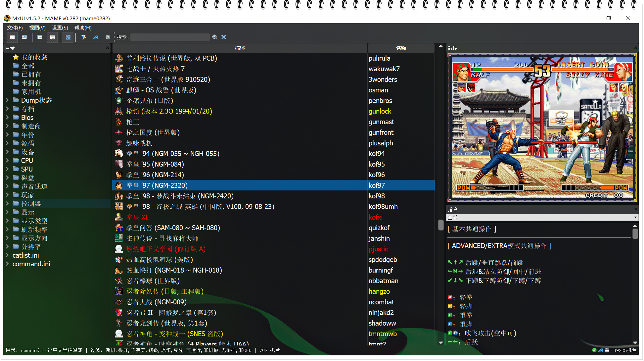644x361 pixels.
Task: Select kof97 in the name column
Action: coord(377,185)
